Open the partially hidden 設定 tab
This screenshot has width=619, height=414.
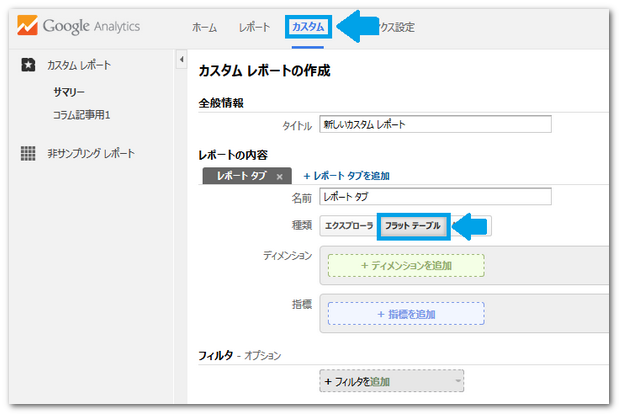coord(397,27)
